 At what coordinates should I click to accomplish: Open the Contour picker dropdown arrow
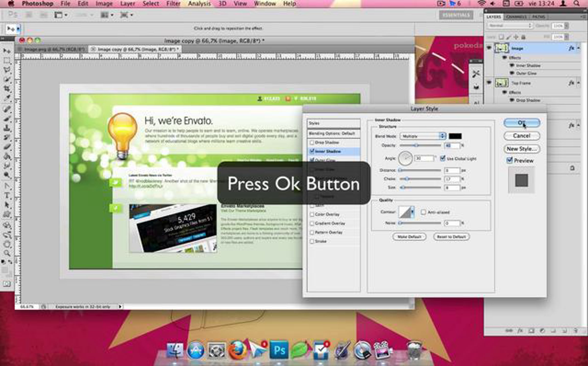[412, 212]
